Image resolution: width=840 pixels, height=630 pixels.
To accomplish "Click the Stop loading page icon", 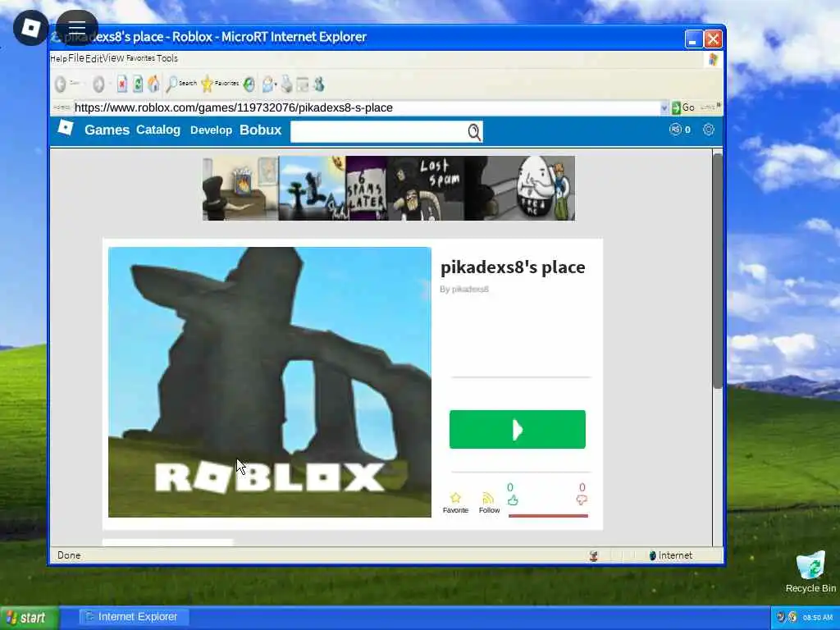I will coord(122,84).
